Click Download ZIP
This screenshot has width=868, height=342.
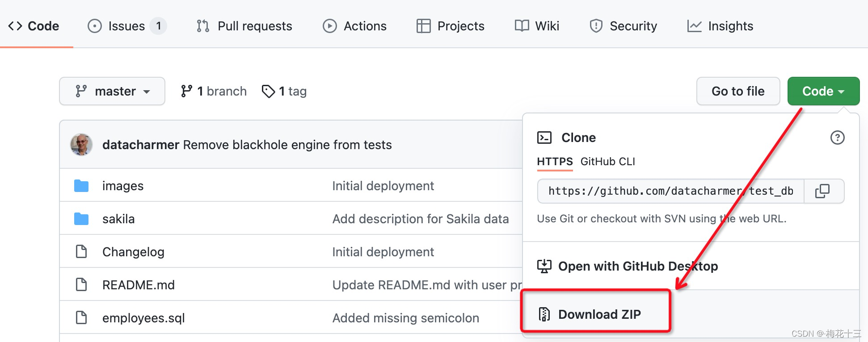point(599,314)
